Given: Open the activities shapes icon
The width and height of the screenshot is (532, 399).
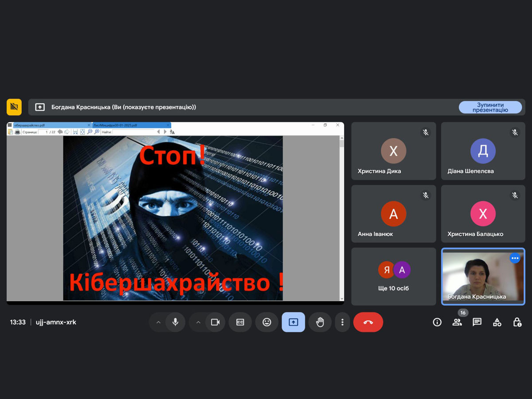Looking at the screenshot, I should (x=497, y=322).
